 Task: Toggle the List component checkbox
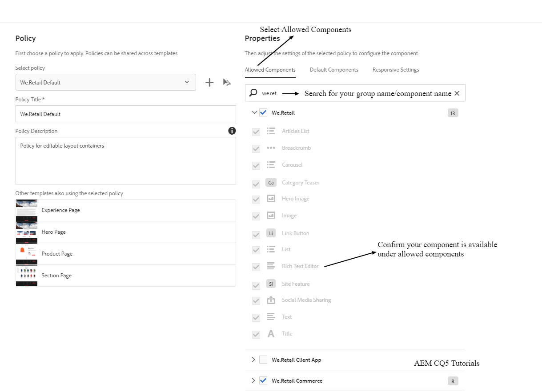tap(256, 250)
